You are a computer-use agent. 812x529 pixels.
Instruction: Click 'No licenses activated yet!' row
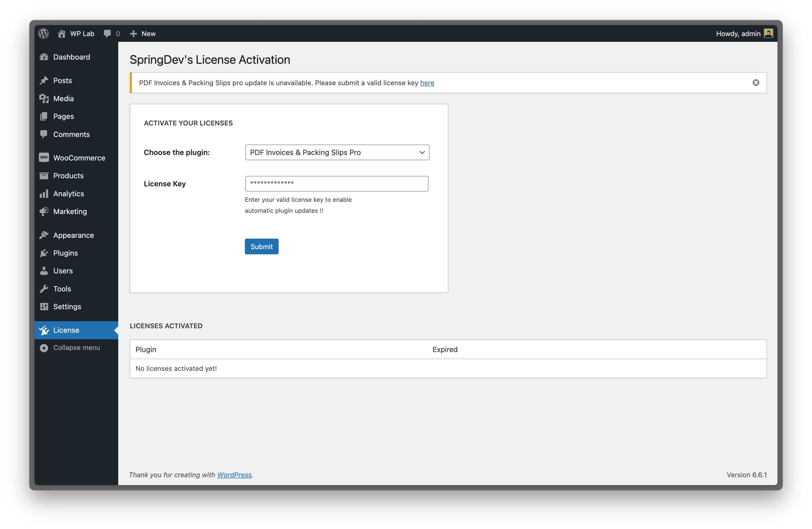[x=448, y=369]
